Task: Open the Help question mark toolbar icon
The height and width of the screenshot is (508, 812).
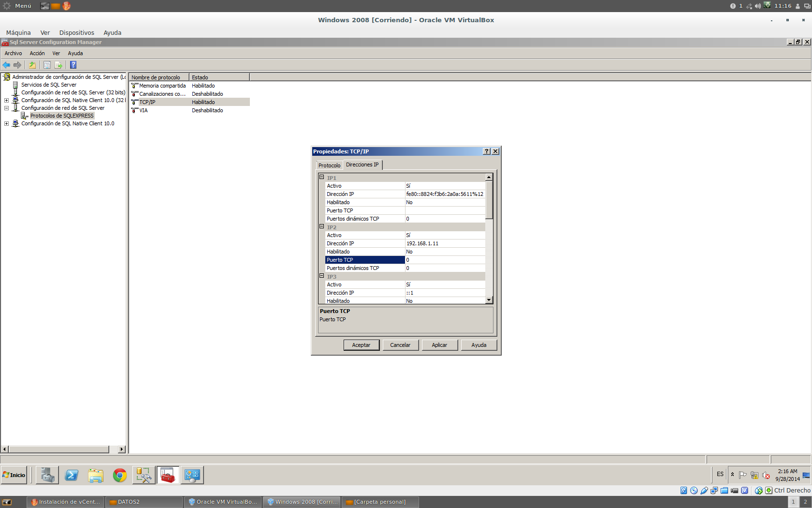Action: coord(73,65)
